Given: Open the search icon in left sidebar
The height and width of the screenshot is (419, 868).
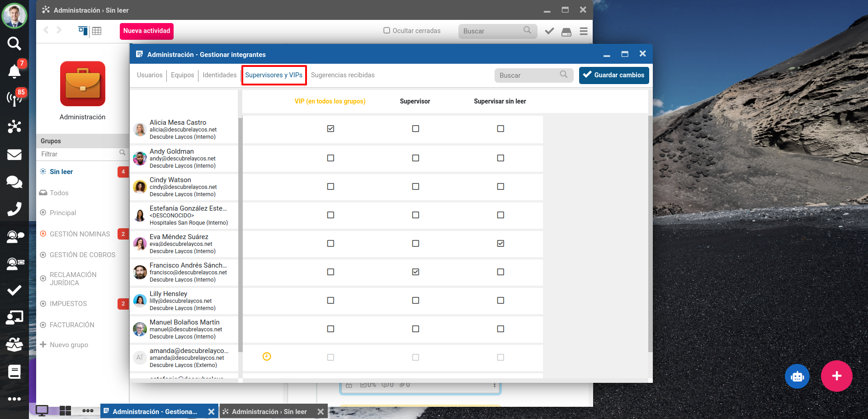Looking at the screenshot, I should (x=14, y=44).
